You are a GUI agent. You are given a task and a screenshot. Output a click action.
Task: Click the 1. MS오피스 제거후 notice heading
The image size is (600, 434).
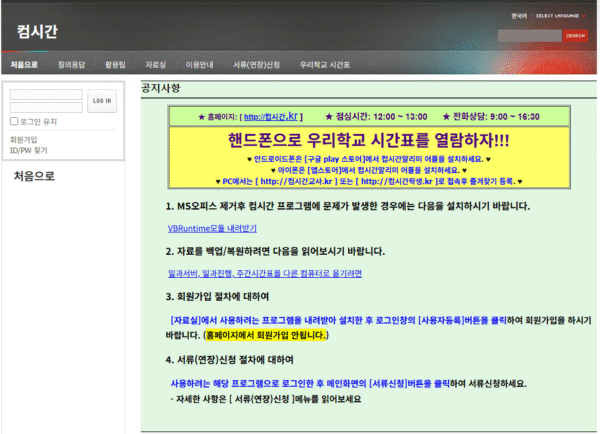click(348, 206)
